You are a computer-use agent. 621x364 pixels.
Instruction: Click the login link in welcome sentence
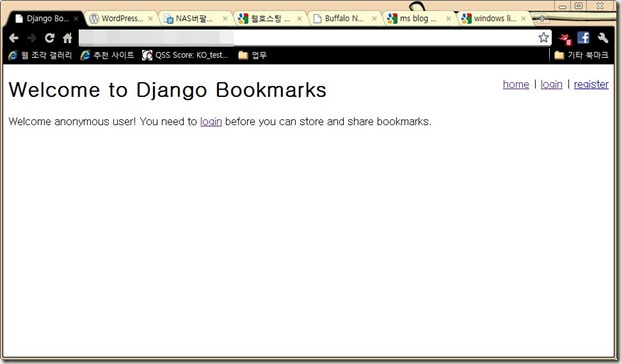(x=211, y=122)
